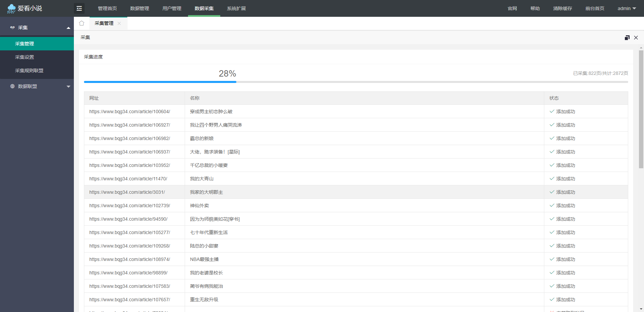This screenshot has height=312, width=644.
Task: Open 前台首页 link in header
Action: click(595, 8)
